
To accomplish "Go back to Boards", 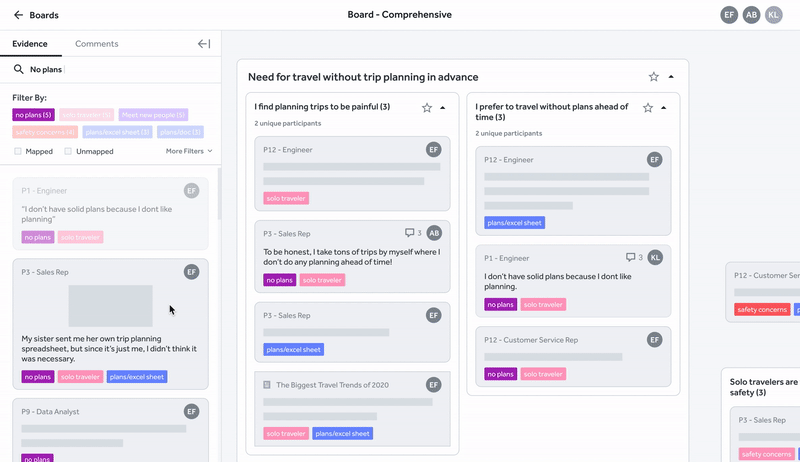I will 44,15.
